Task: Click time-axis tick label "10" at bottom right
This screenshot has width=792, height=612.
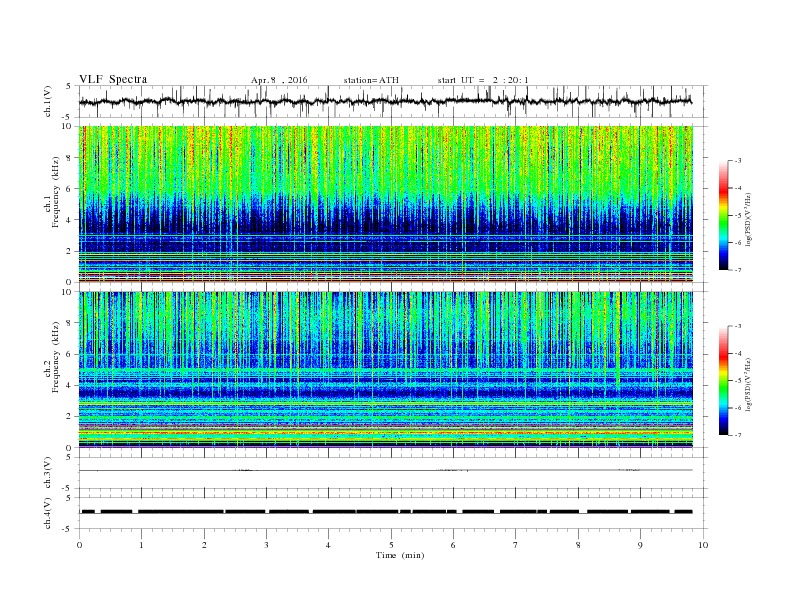Action: [x=703, y=545]
